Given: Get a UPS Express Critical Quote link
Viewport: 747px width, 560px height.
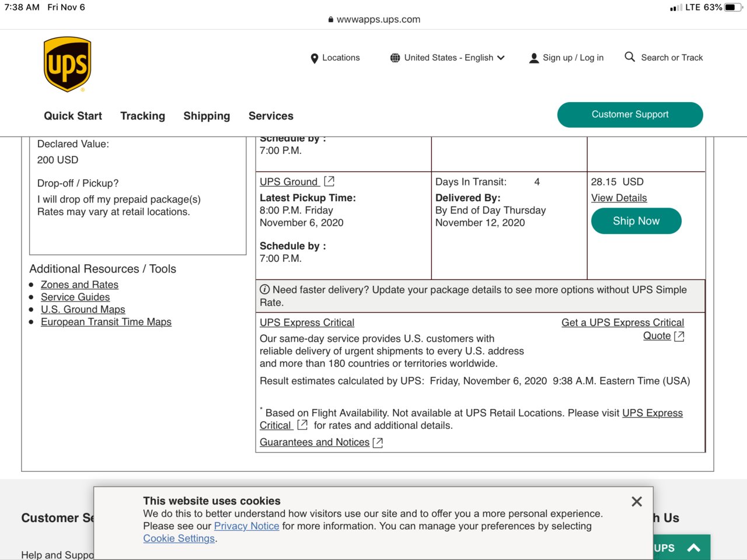Looking at the screenshot, I should [x=623, y=329].
